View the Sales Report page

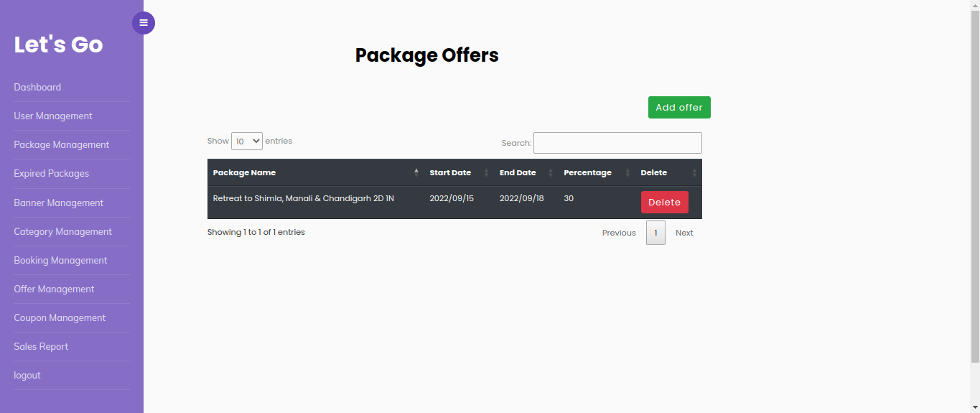click(41, 346)
